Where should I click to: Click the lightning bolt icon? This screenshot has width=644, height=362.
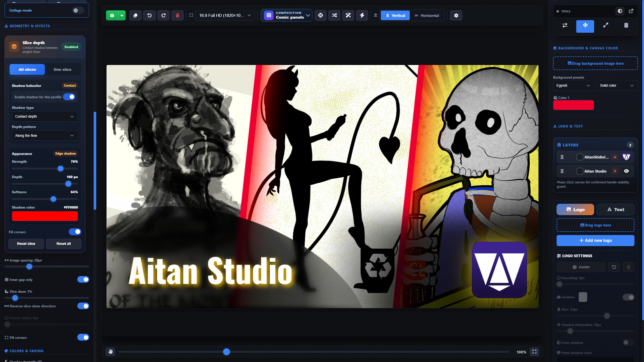point(362,15)
